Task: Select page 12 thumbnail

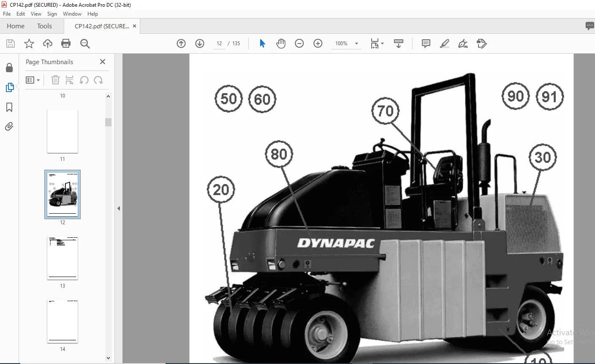Action: (62, 194)
